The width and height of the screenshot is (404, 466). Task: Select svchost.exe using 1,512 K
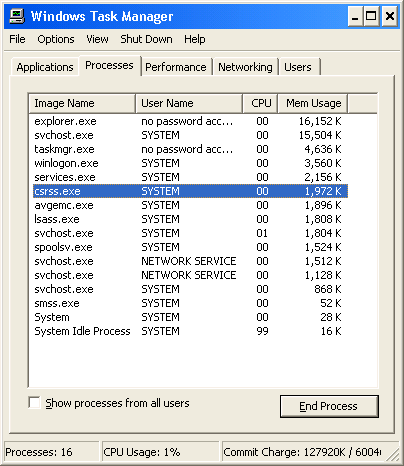point(190,261)
